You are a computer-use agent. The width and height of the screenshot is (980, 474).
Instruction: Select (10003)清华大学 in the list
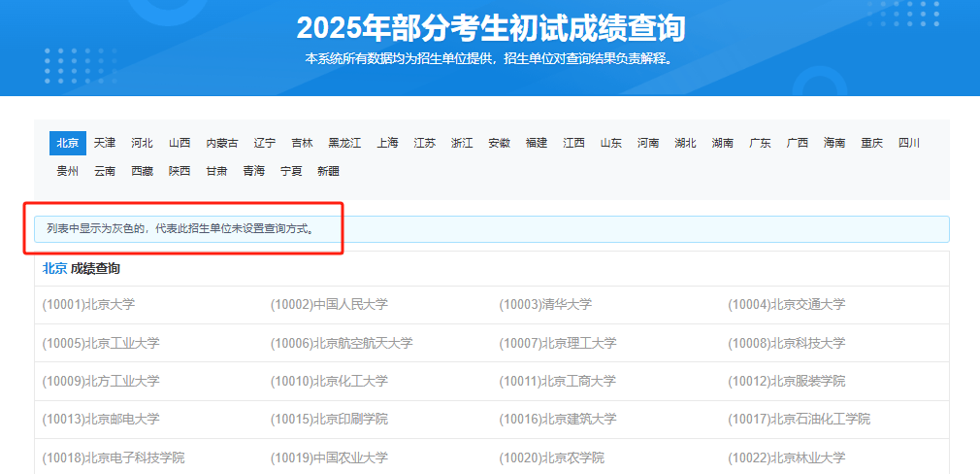coord(545,305)
